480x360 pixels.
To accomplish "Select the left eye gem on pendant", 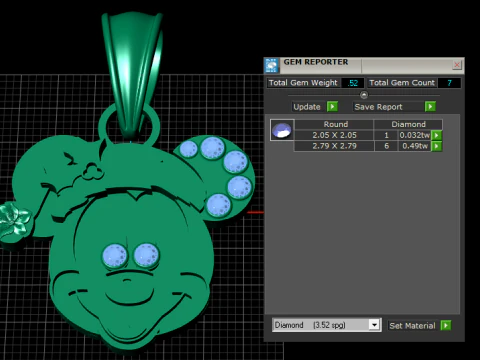I will (114, 256).
